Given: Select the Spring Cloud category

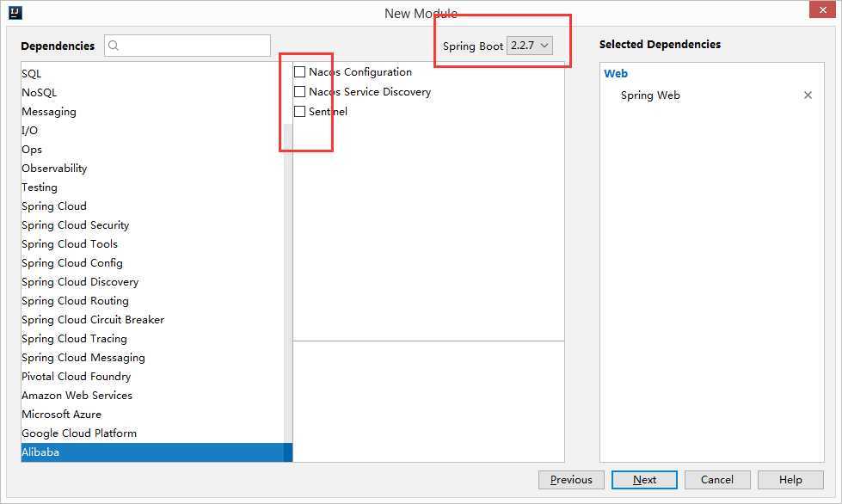Looking at the screenshot, I should [x=152, y=206].
